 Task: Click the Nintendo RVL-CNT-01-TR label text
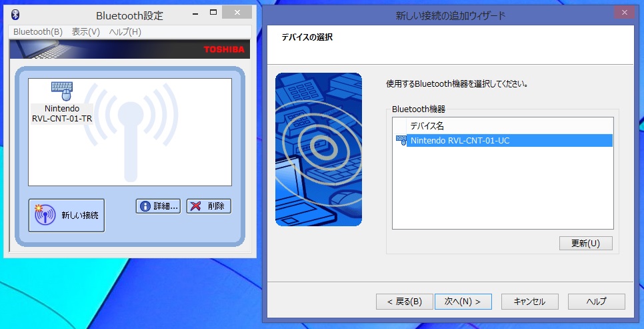point(62,114)
